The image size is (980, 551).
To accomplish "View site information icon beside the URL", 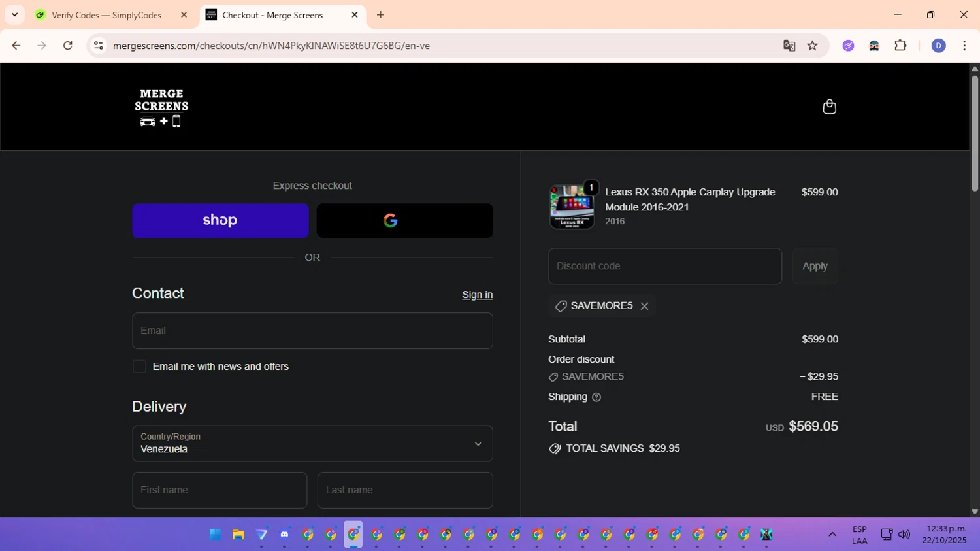I will pos(99,46).
